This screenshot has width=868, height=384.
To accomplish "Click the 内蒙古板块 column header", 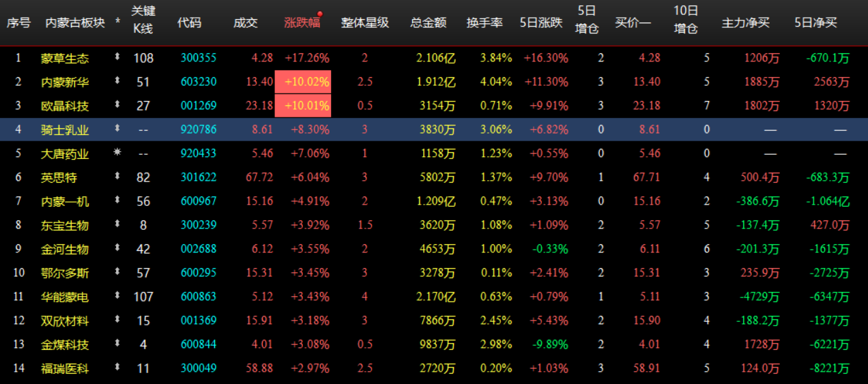I will click(x=75, y=23).
